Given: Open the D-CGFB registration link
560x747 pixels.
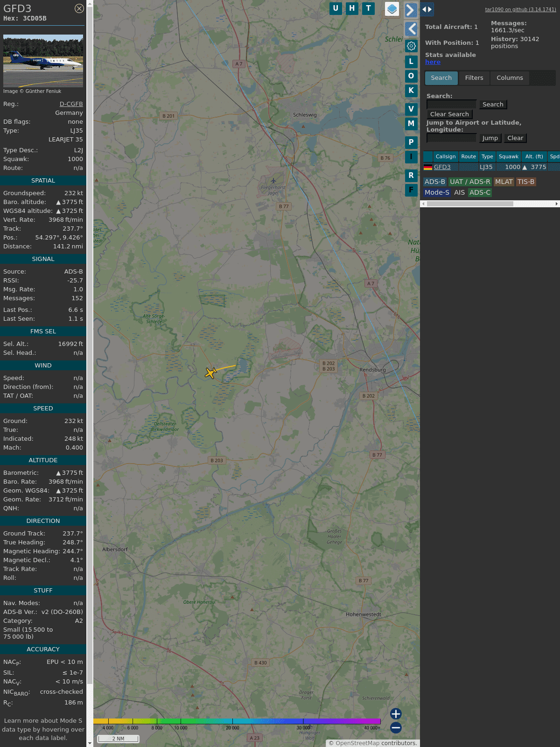Looking at the screenshot, I should coord(71,104).
